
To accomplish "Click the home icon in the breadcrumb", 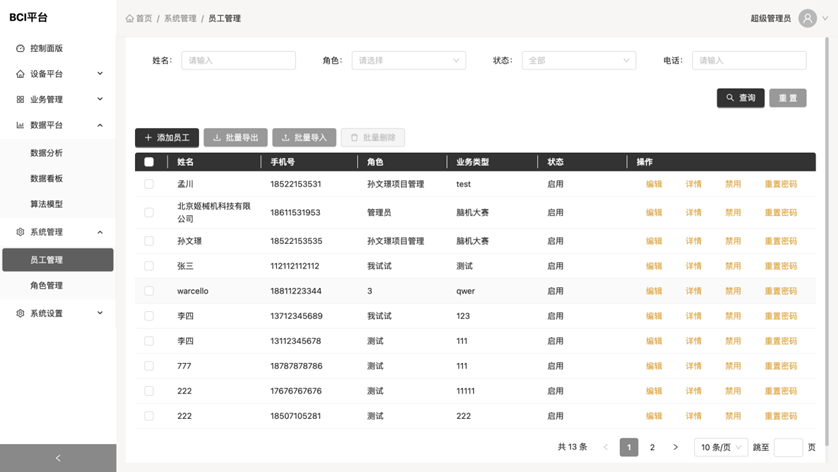I will [x=130, y=19].
